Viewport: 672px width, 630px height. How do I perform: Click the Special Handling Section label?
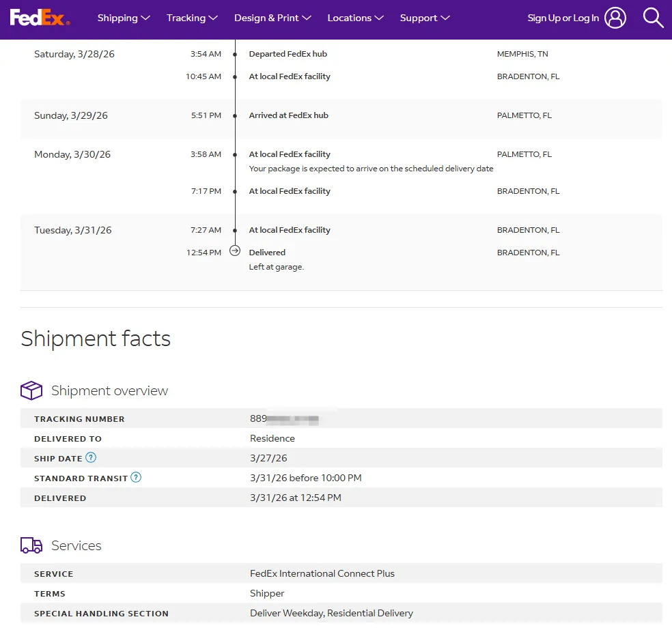pyautogui.click(x=101, y=614)
